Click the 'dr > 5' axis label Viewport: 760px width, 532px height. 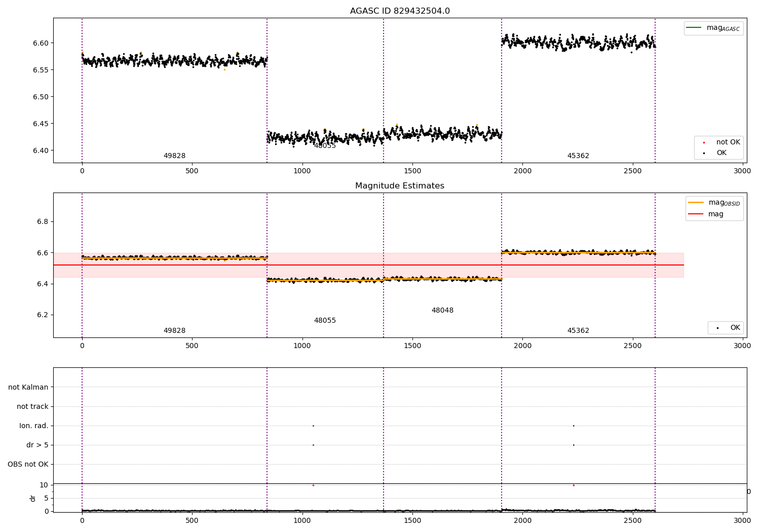pyautogui.click(x=37, y=445)
